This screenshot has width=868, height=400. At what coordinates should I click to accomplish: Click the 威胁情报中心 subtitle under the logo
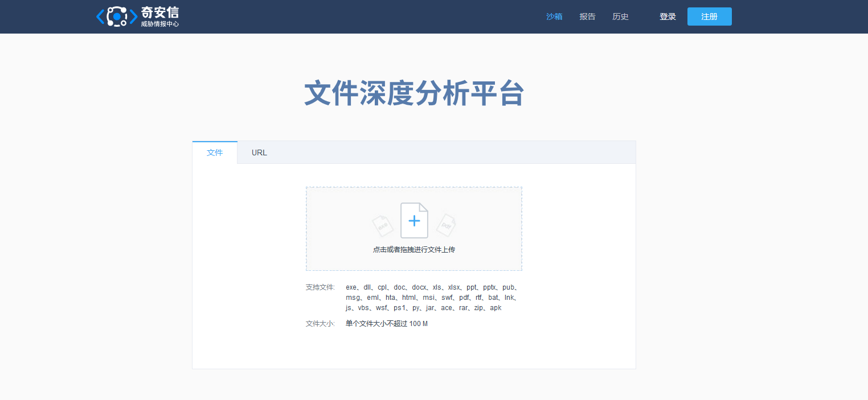[x=160, y=24]
